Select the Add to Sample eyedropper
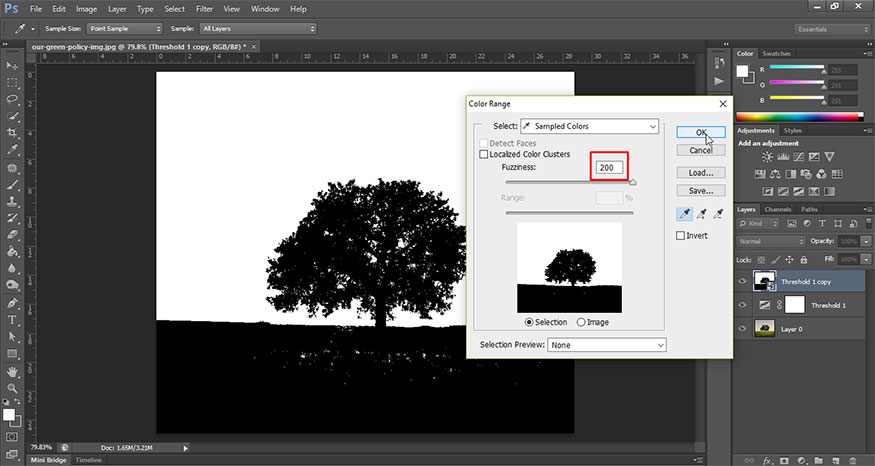 [x=702, y=213]
